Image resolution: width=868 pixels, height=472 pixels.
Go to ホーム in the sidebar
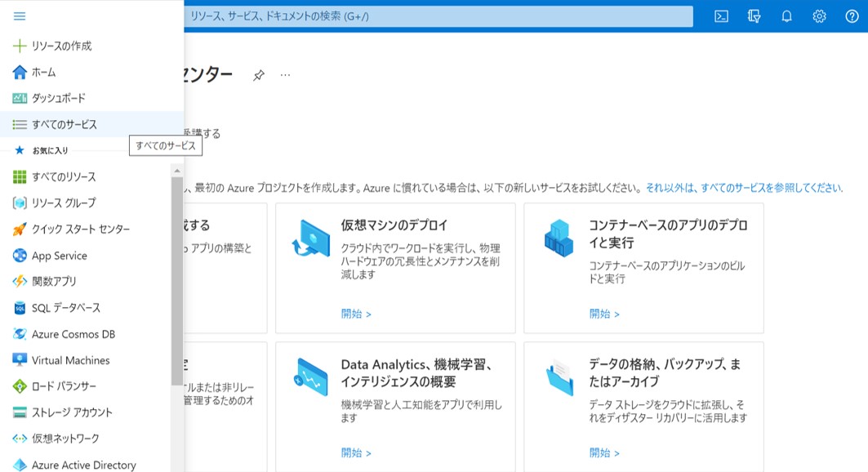[44, 72]
